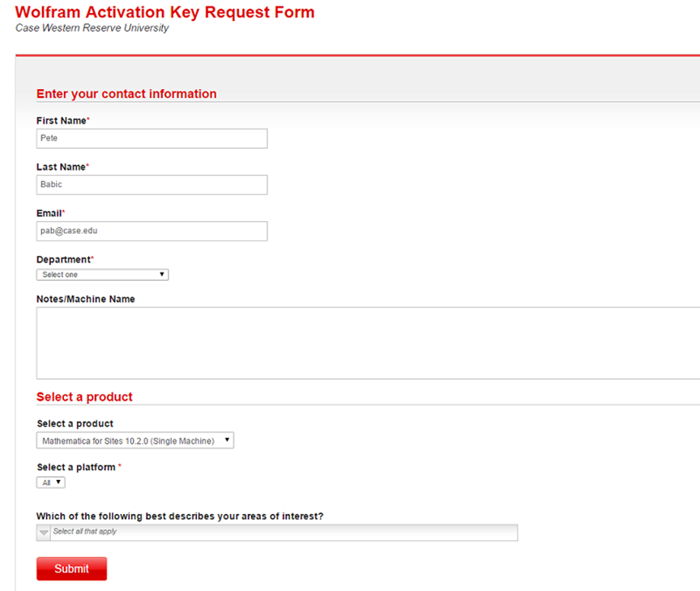Open the areas of interest arrow icon
The image size is (700, 591).
pyautogui.click(x=43, y=533)
